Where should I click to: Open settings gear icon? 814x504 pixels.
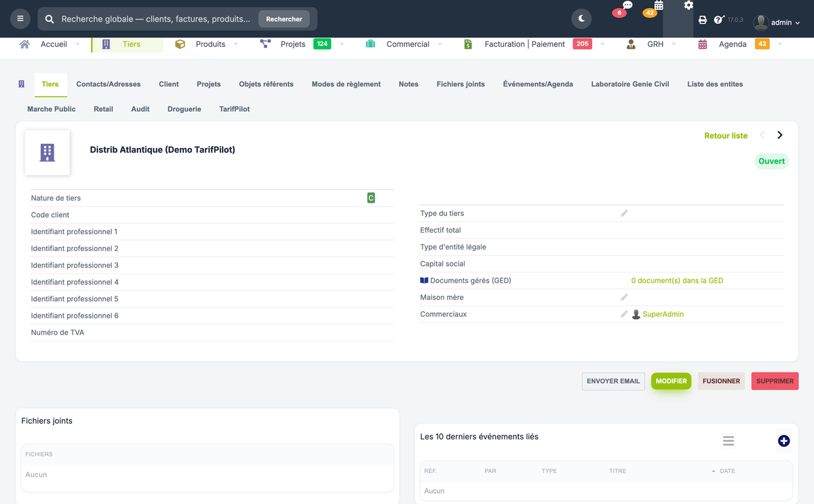[689, 5]
